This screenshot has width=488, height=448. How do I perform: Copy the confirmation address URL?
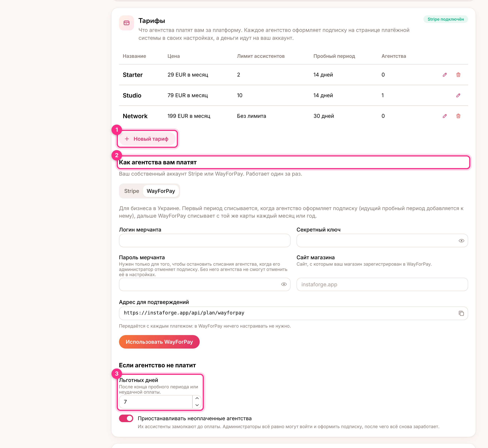pos(461,313)
